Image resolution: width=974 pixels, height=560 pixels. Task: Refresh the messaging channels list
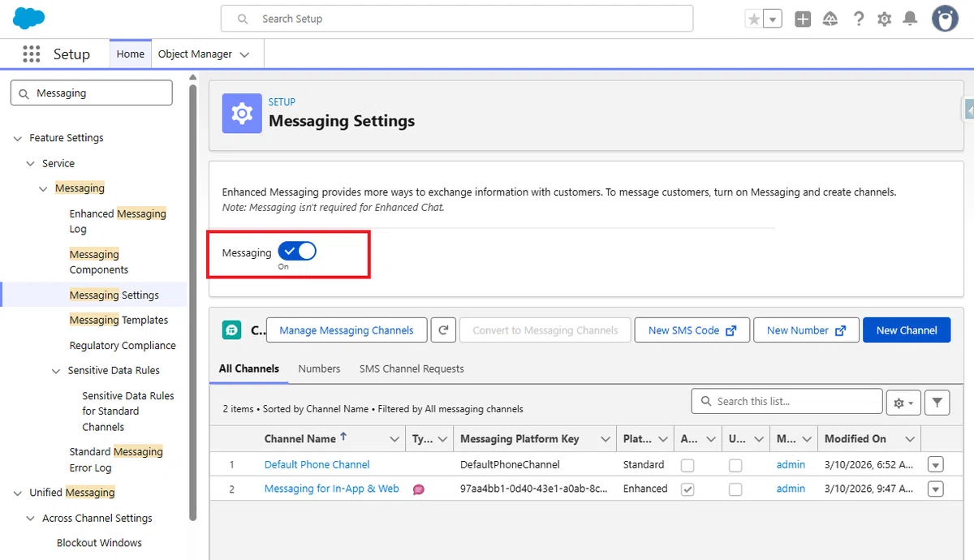[x=443, y=330]
